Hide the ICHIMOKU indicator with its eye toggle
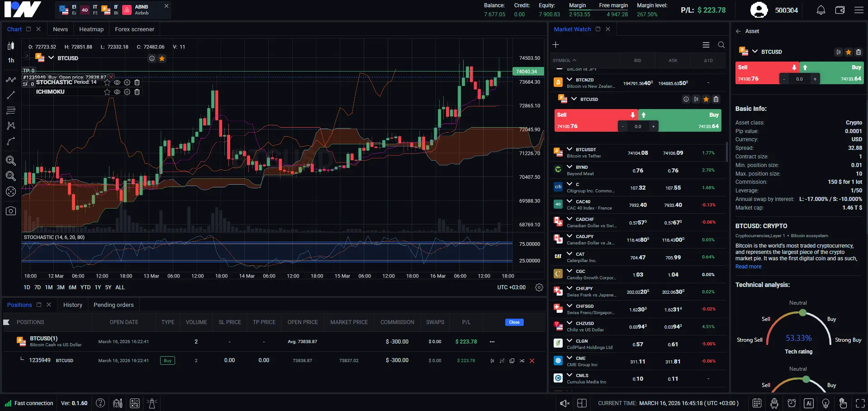The image size is (868, 411). (117, 92)
